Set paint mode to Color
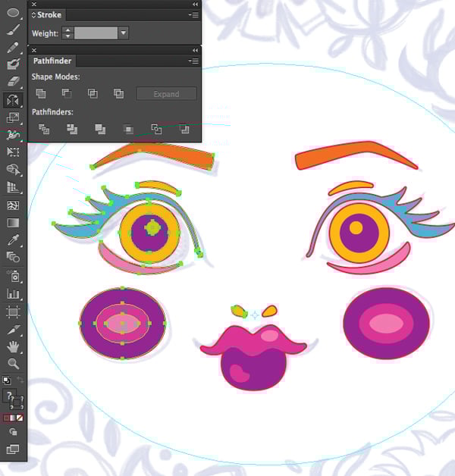 point(6,418)
